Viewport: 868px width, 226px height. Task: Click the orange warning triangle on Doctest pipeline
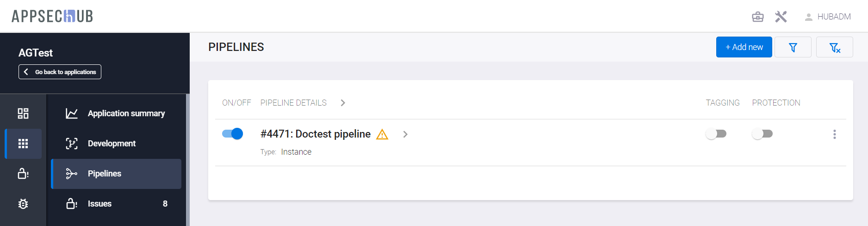tap(382, 134)
